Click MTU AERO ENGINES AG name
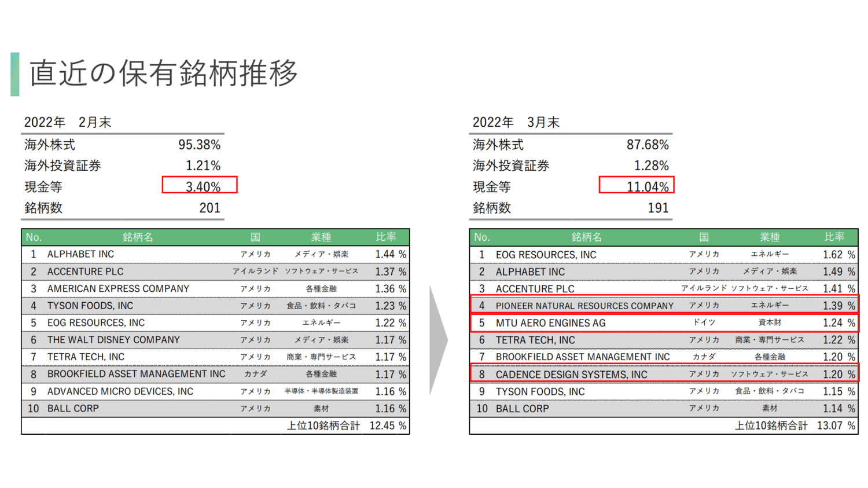The image size is (868, 488). tap(550, 323)
